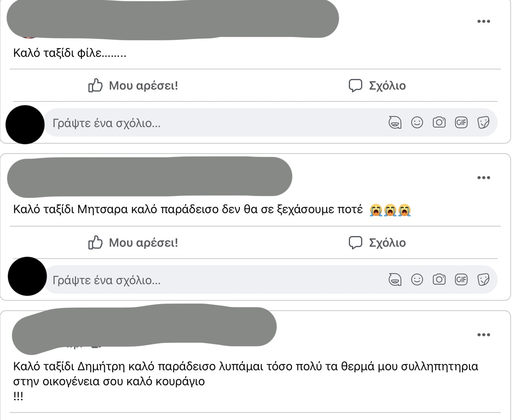Insert emoji in first post's comment box
Viewport: 513px width, 420px height.
coord(417,123)
